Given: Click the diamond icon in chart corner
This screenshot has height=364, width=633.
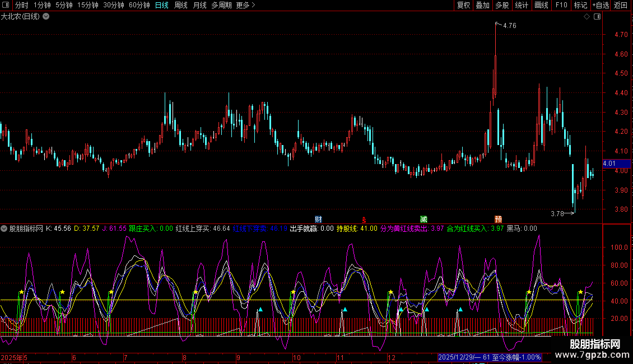Looking at the screenshot, I should (587, 17).
